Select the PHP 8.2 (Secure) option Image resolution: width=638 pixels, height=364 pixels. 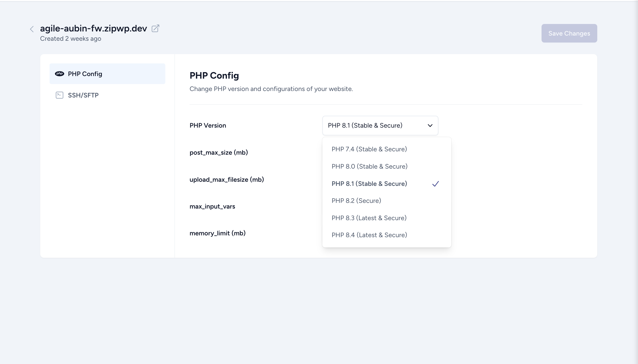pyautogui.click(x=356, y=201)
